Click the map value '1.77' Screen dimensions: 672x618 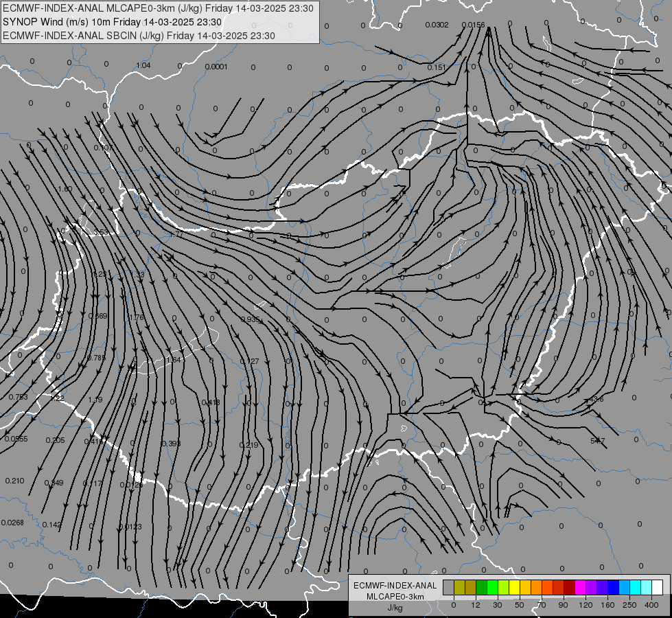pyautogui.click(x=176, y=235)
